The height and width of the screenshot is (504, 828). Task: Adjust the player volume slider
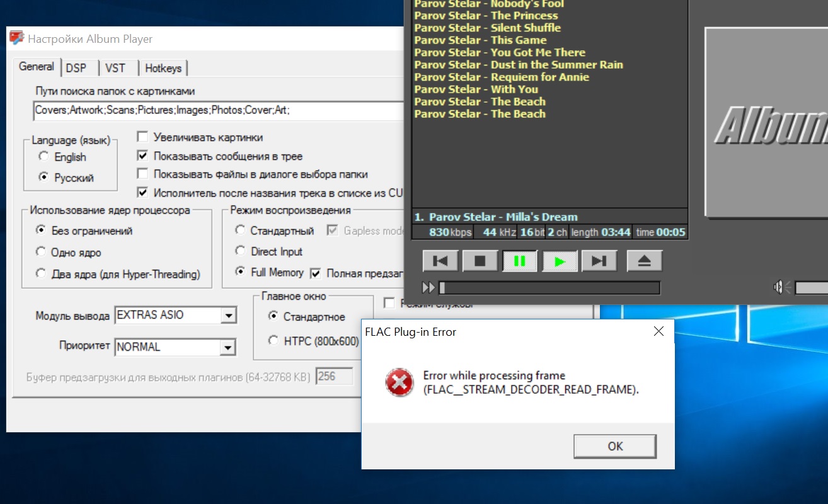(812, 288)
